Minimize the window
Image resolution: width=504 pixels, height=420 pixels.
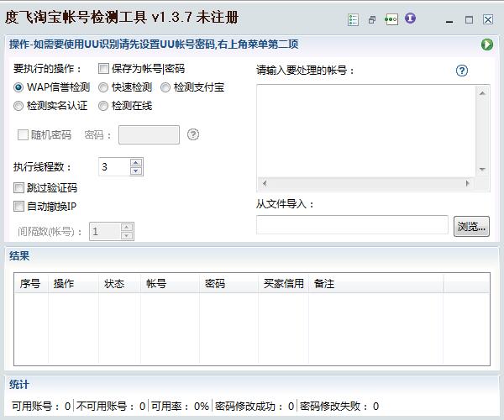449,20
